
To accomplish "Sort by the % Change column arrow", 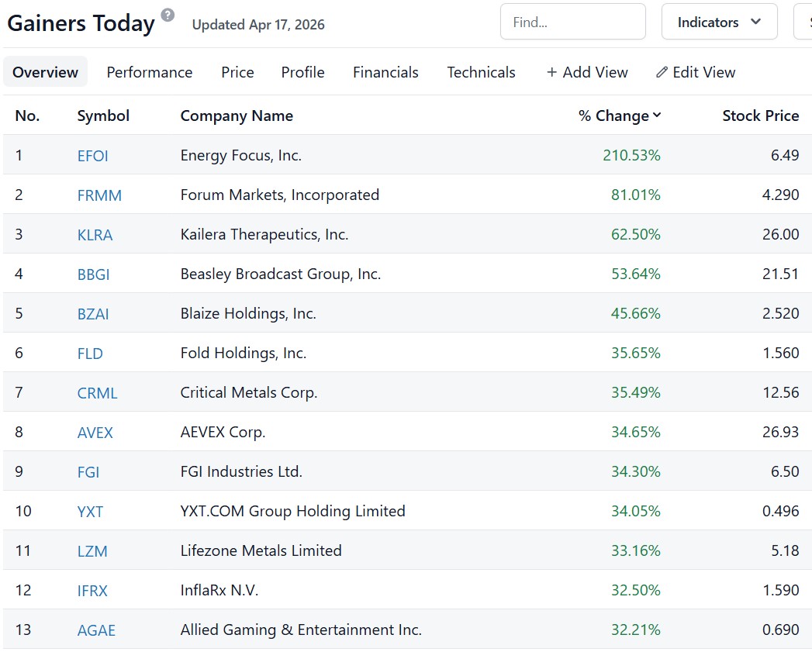I will coord(657,116).
